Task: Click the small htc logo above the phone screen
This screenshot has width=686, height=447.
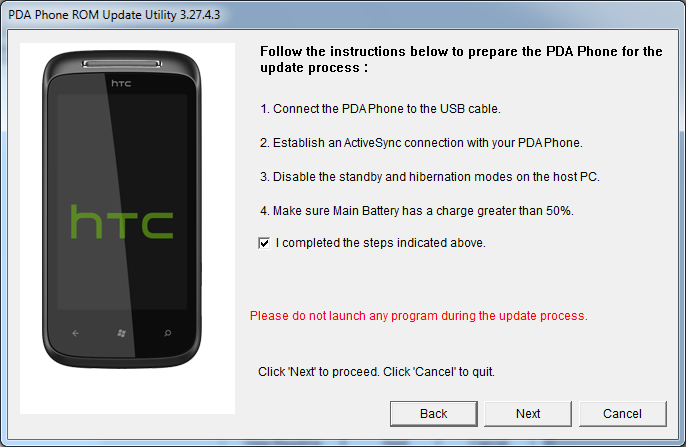Action: 121,83
